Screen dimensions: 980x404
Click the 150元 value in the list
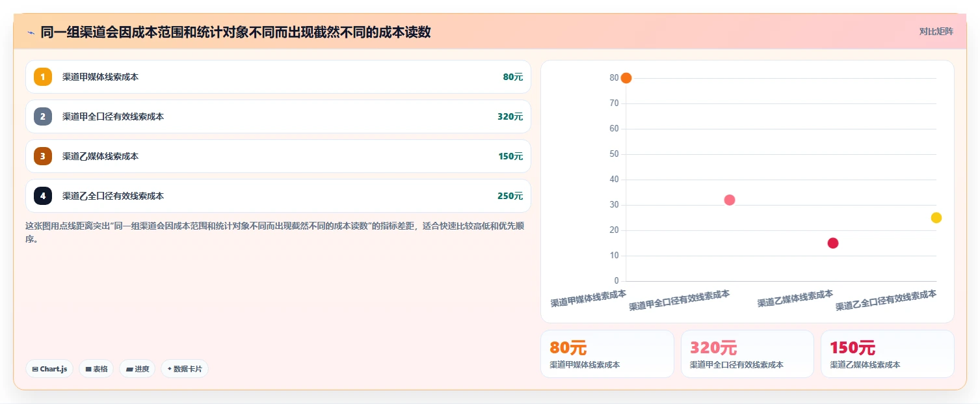(x=510, y=156)
